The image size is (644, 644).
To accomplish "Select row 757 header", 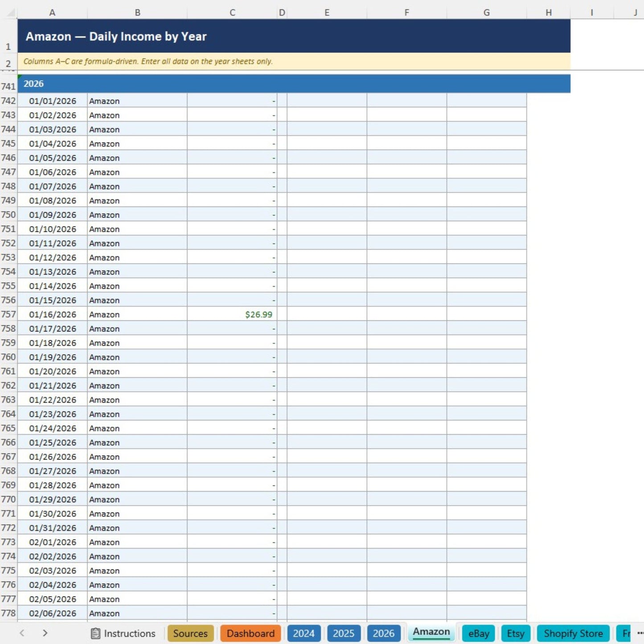I will pyautogui.click(x=8, y=314).
